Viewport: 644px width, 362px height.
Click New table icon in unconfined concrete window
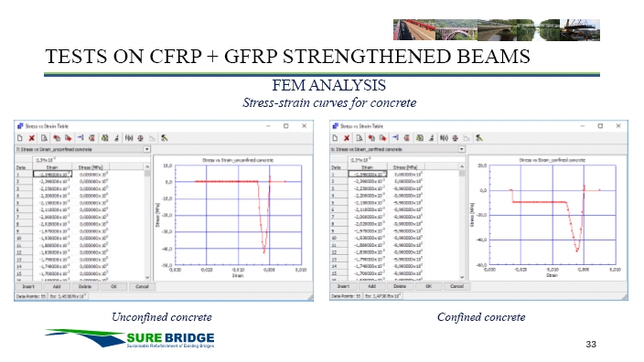[x=20, y=138]
